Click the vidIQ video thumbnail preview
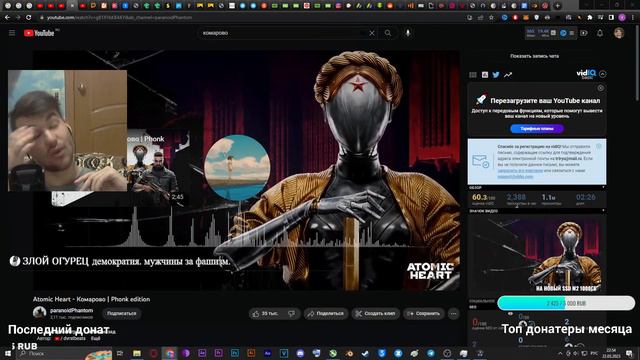The width and height of the screenshot is (640, 360). 537,253
